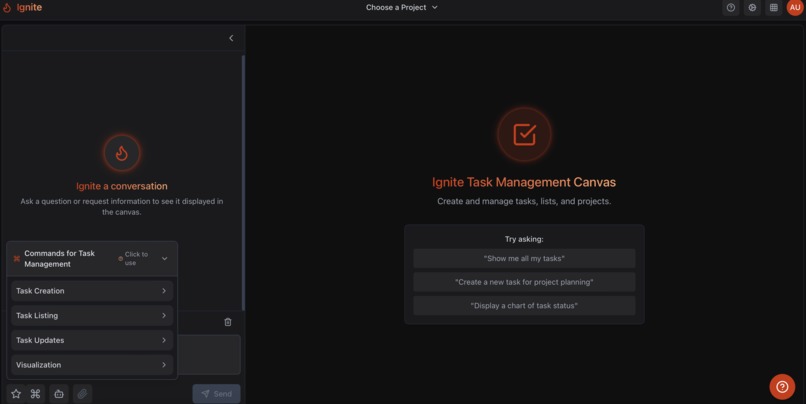806x404 pixels.
Task: Expand the Task Updates commands
Action: tap(92, 340)
